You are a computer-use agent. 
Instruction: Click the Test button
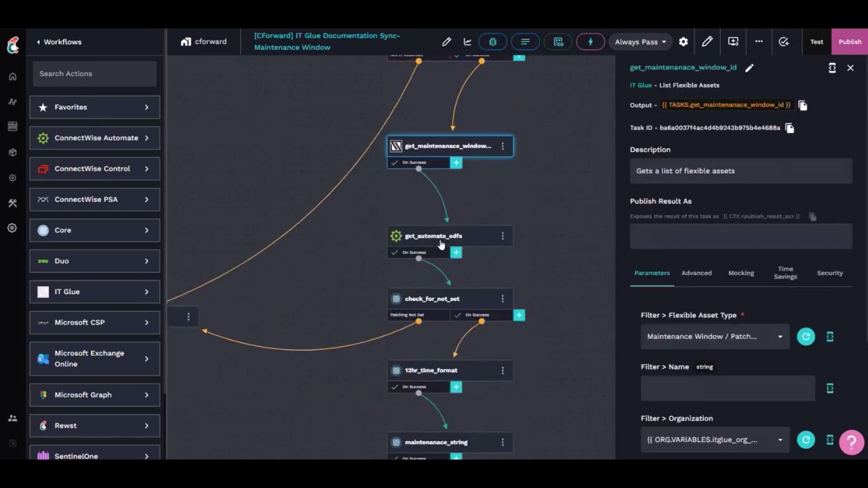tap(816, 42)
